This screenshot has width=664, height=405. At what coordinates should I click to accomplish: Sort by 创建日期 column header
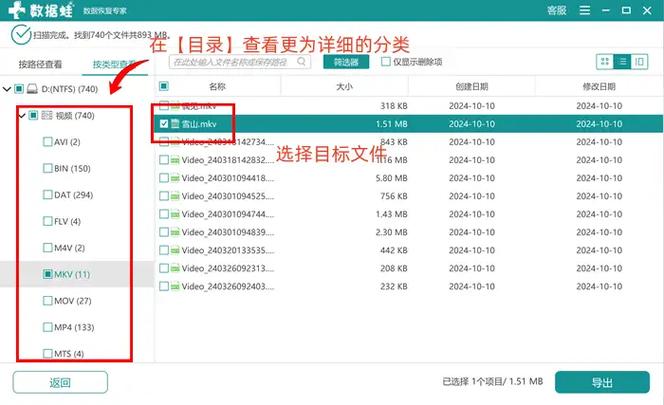[x=472, y=86]
